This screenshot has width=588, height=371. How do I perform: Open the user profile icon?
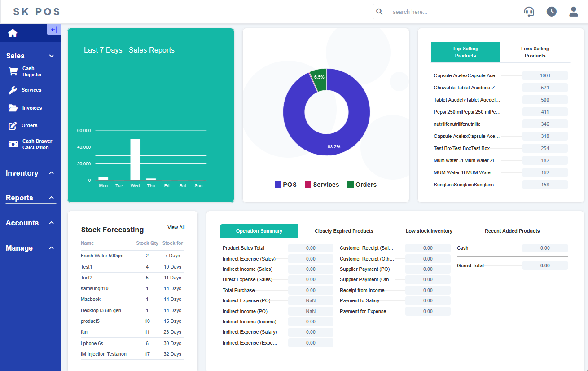573,12
